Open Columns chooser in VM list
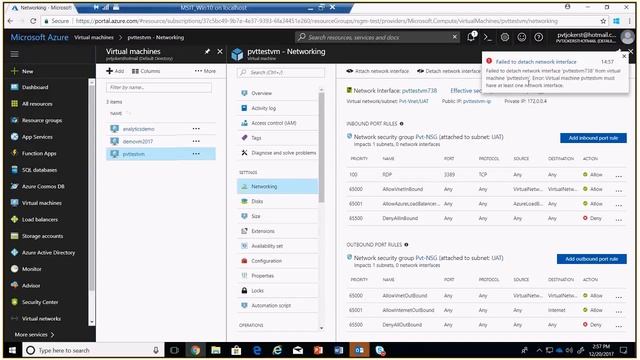 [x=146, y=71]
